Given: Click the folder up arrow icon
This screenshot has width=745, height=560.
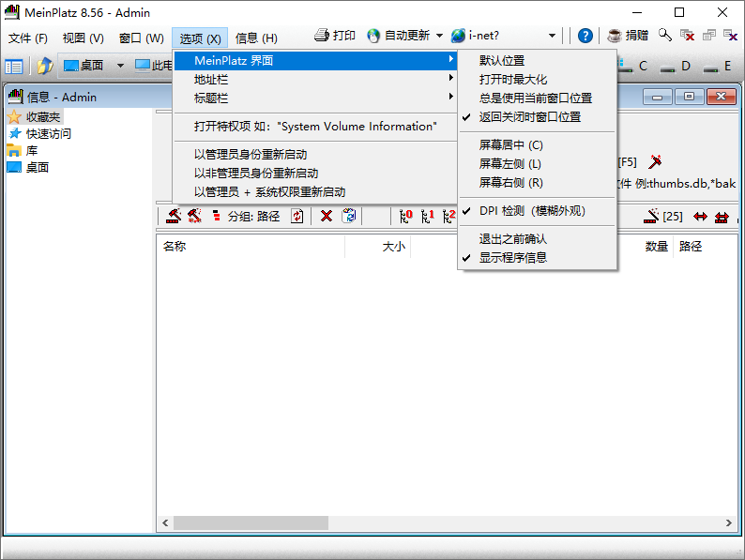Looking at the screenshot, I should tap(45, 66).
